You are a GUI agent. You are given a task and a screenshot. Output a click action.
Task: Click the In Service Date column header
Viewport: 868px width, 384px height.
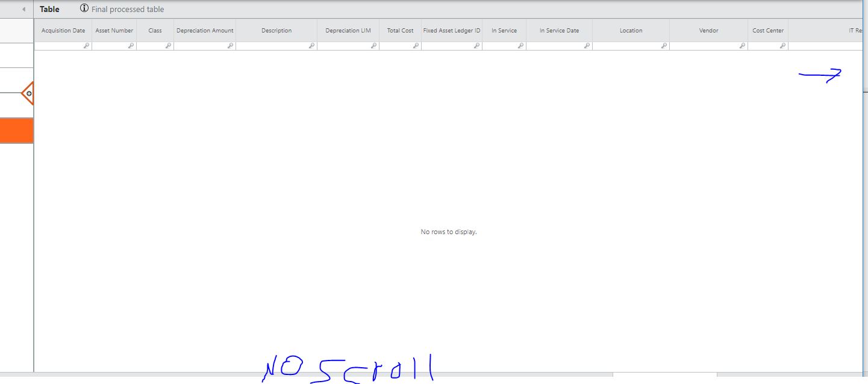[x=559, y=30]
